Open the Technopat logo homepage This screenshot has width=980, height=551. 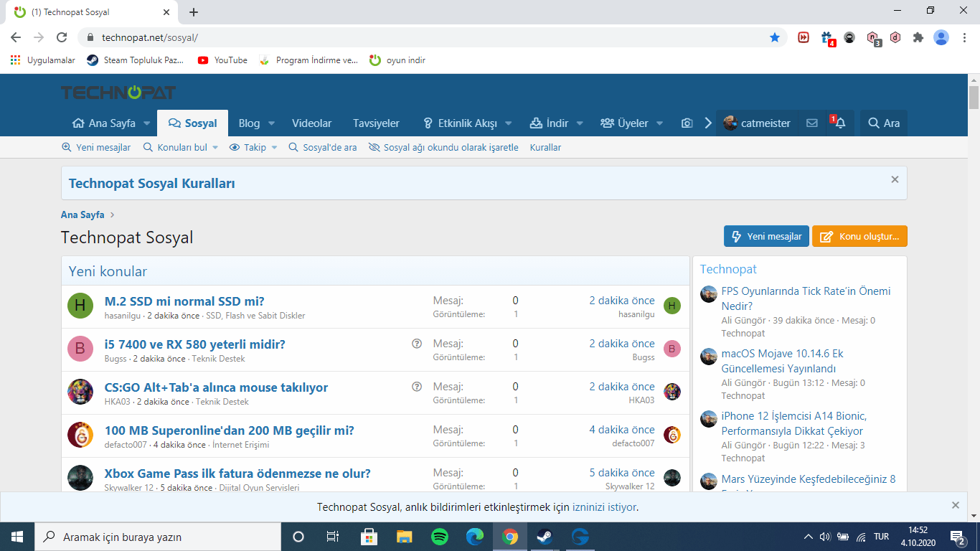(x=118, y=92)
